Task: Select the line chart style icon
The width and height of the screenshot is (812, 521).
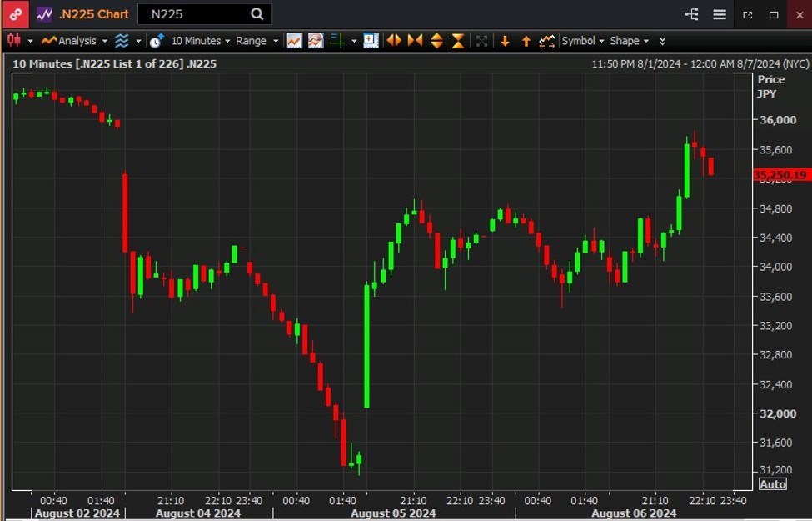Action: coord(293,40)
